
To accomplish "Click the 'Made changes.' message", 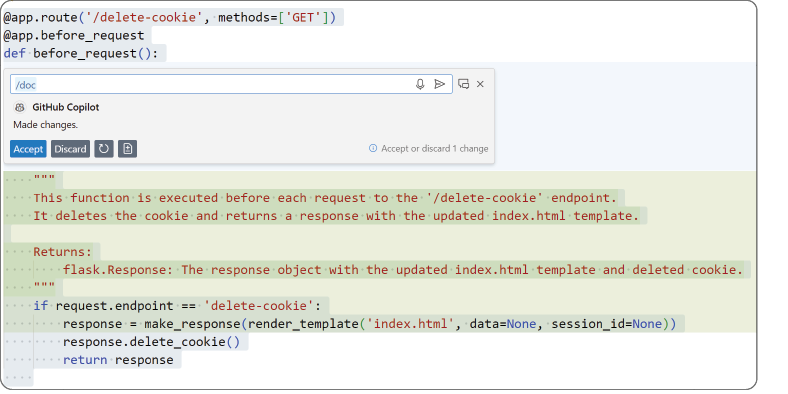I will 46,125.
